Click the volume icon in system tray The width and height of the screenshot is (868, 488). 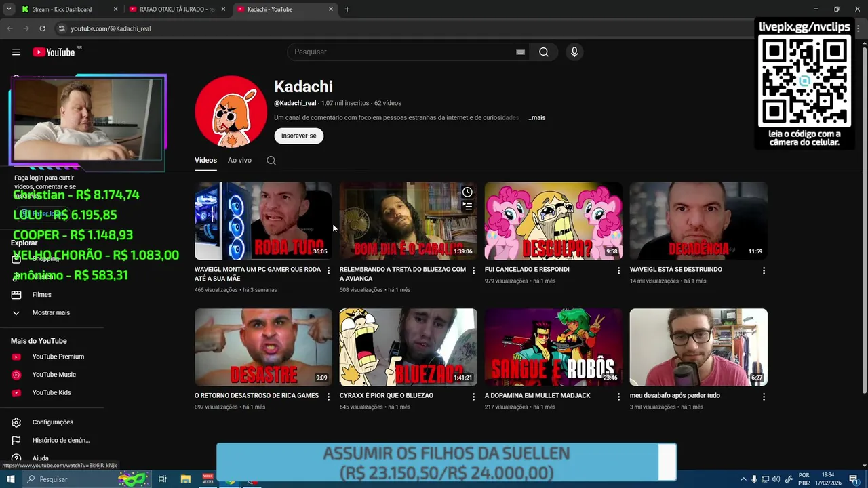pos(776,479)
